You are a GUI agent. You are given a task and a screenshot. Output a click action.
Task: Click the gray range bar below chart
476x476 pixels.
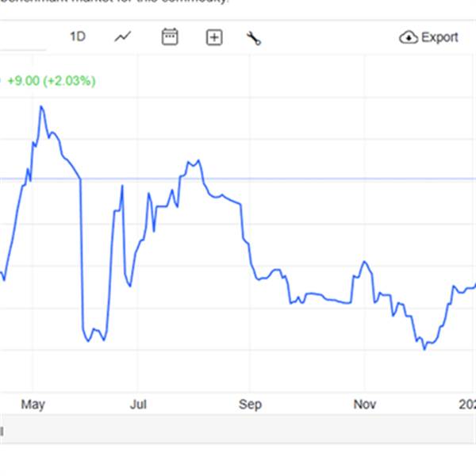click(238, 431)
